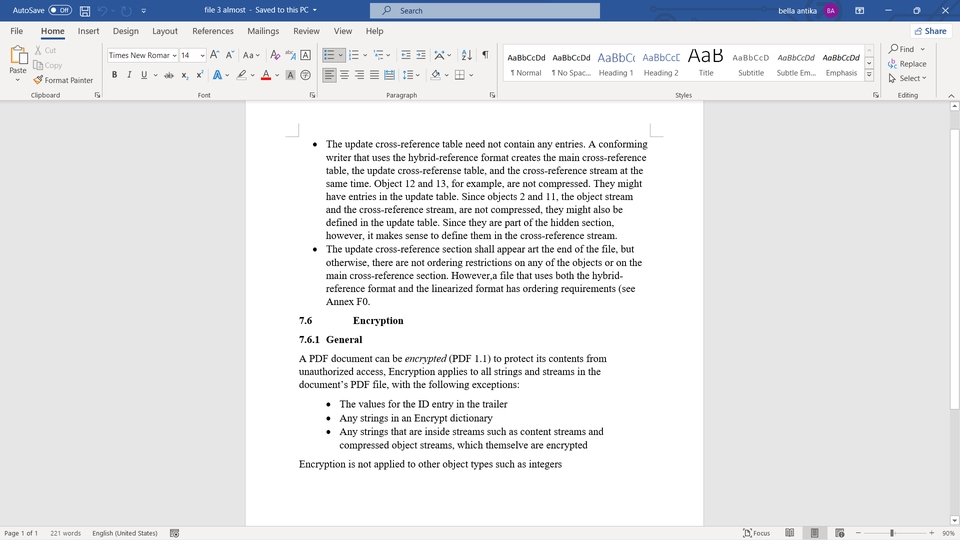This screenshot has width=960, height=540.
Task: Switch to Read Mode view icon
Action: pos(790,533)
